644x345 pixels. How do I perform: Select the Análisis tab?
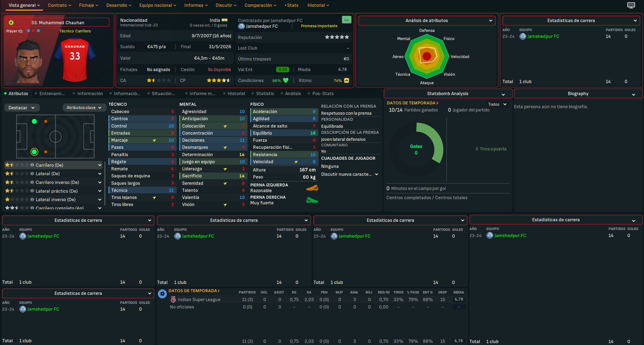point(291,93)
